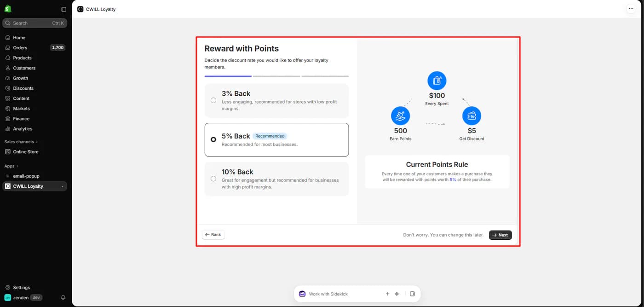Screen dimensions: 644x307
Task: Click the Settings gear icon
Action: tap(8, 288)
